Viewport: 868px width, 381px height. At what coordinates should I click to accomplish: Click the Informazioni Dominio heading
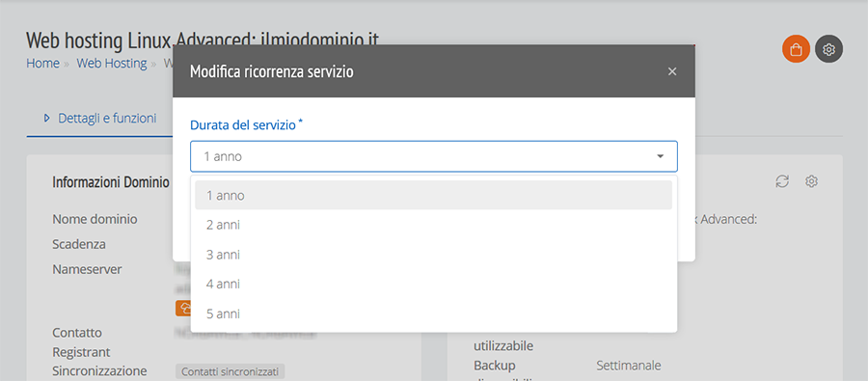point(111,182)
